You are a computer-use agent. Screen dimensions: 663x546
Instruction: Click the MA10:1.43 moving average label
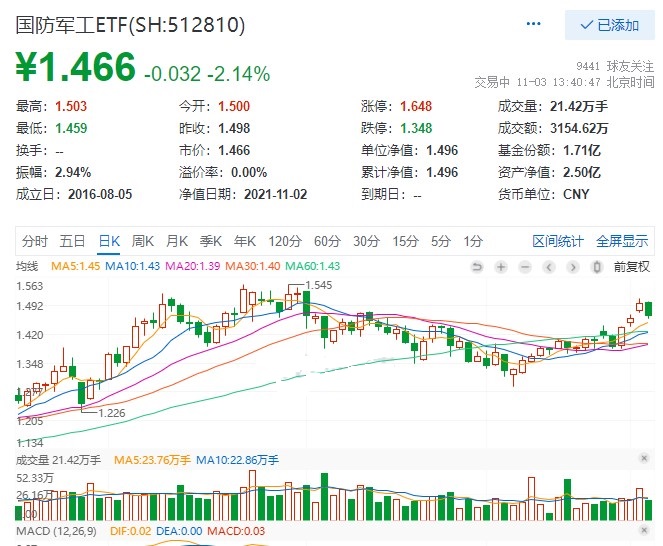132,266
